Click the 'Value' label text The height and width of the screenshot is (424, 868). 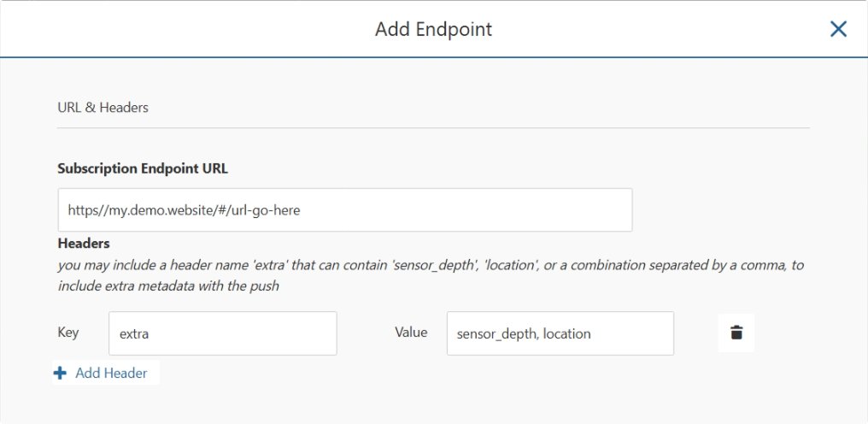tap(411, 332)
